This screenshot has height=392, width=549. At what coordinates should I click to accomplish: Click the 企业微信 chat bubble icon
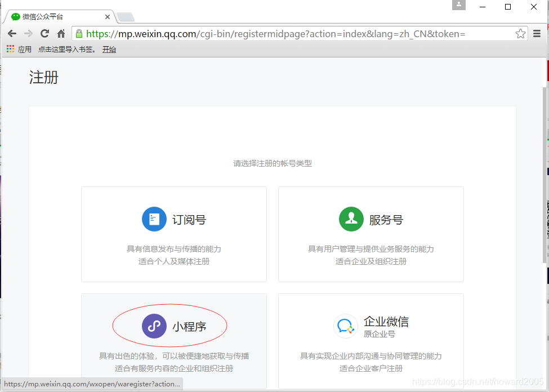pyautogui.click(x=346, y=326)
